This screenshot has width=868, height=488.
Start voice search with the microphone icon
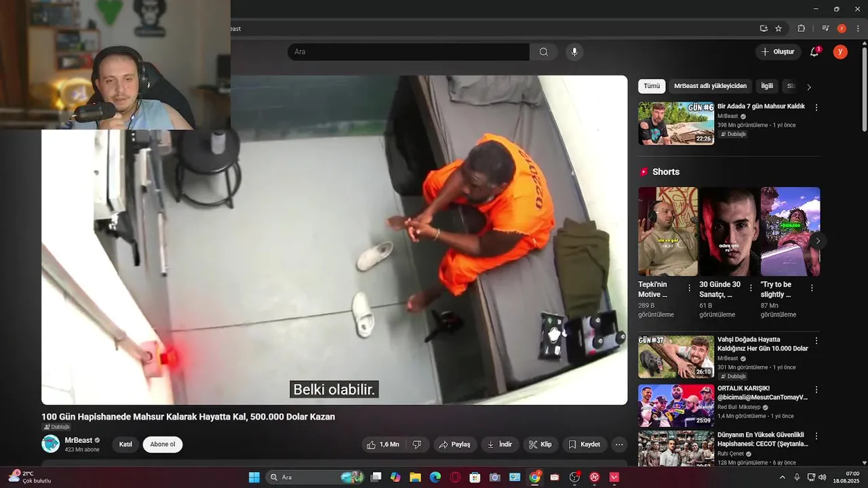574,52
